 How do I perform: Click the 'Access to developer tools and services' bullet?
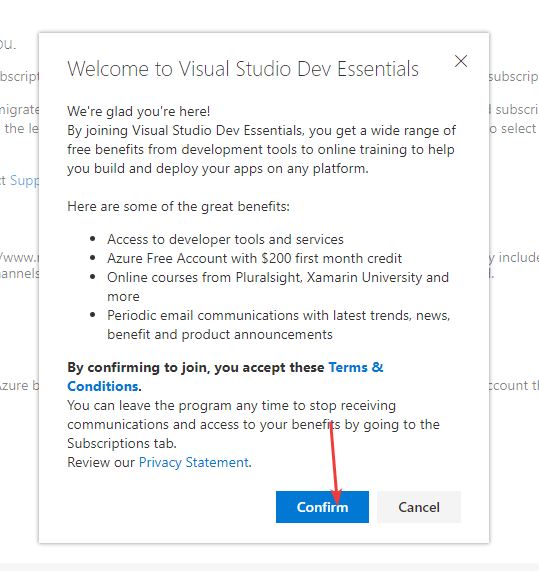pos(225,239)
